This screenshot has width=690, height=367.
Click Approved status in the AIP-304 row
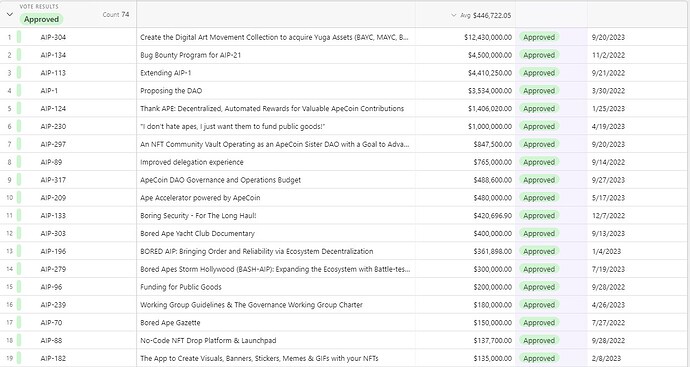pyautogui.click(x=539, y=37)
